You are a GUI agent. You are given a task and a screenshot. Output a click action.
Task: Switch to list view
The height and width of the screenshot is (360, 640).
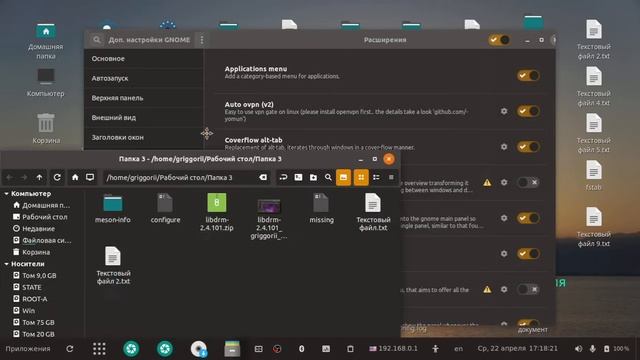click(x=376, y=177)
